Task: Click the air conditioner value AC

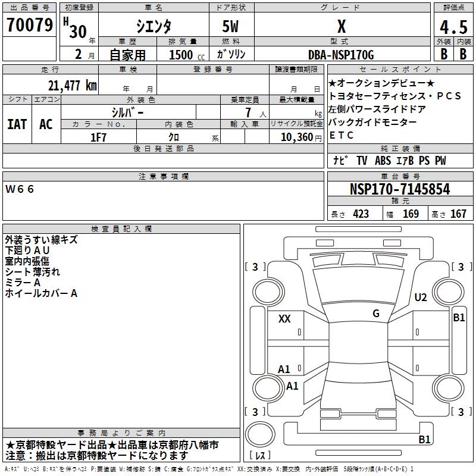Action: pos(46,124)
